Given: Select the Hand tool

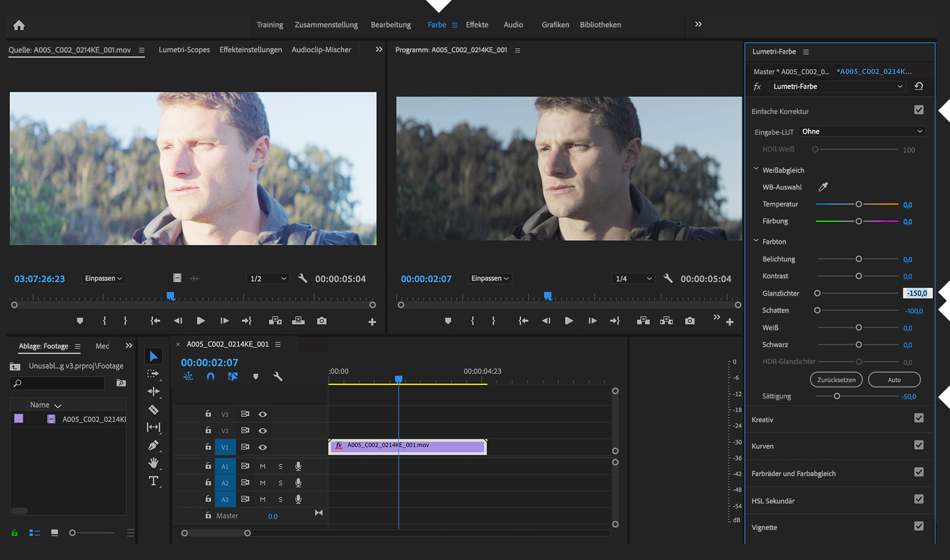Looking at the screenshot, I should pos(153,463).
